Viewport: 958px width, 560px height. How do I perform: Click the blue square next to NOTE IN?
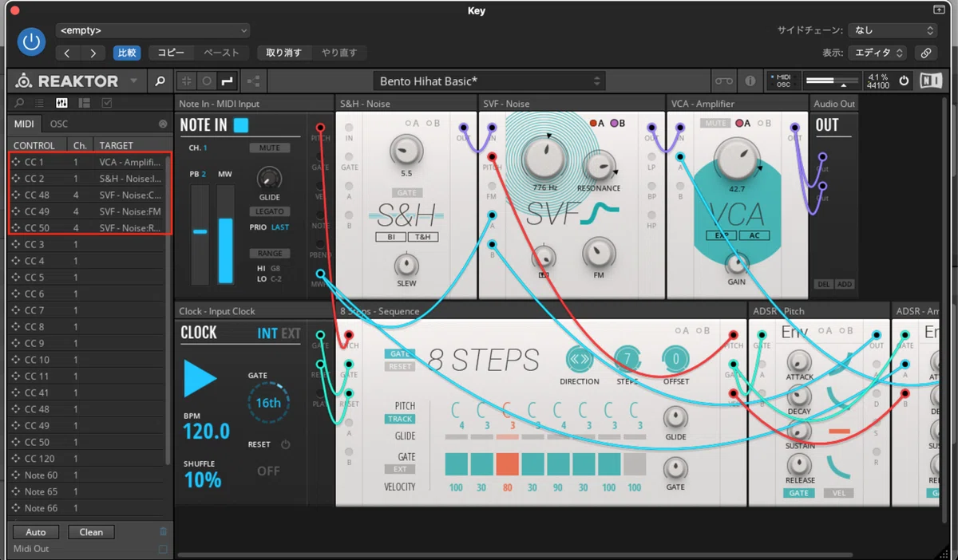click(241, 125)
